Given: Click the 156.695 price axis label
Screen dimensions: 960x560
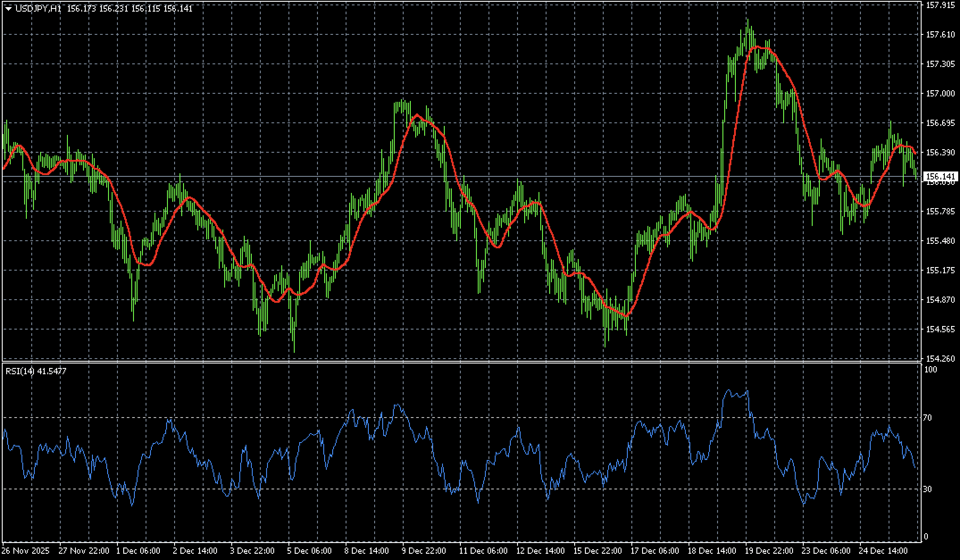Looking at the screenshot, I should [941, 123].
